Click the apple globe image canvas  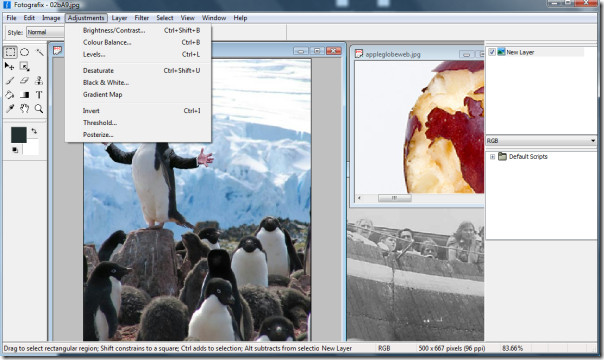click(x=419, y=127)
